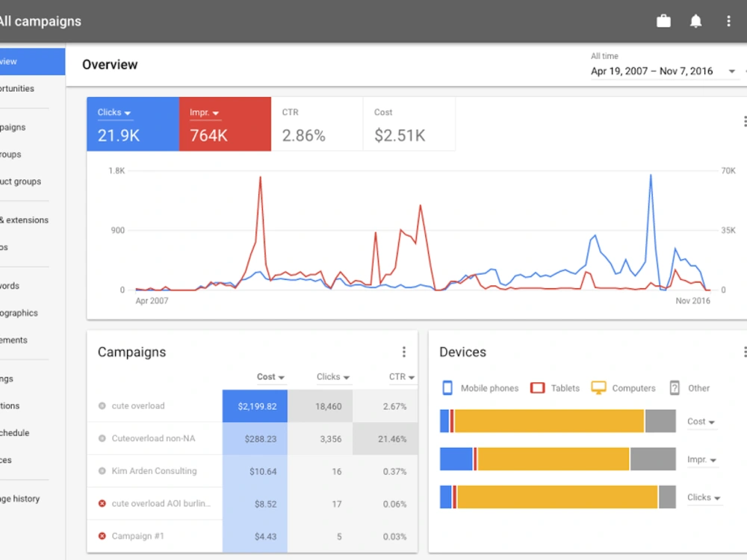Click the paused status icon for cute overload
The width and height of the screenshot is (747, 560).
click(x=102, y=405)
